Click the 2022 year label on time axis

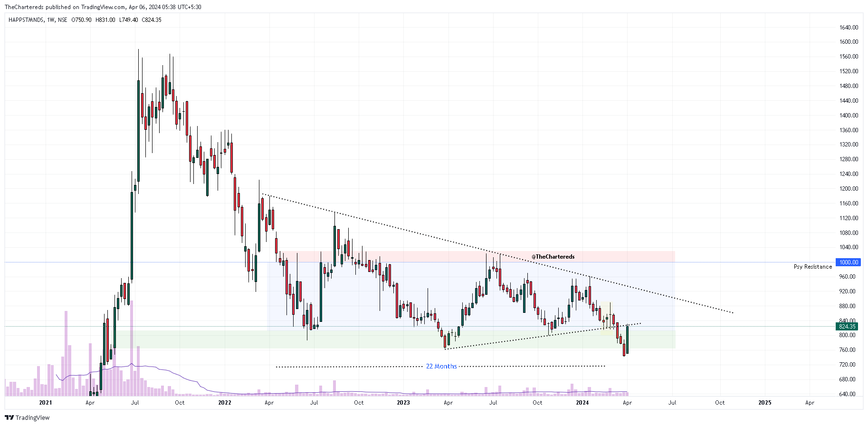[x=225, y=403]
